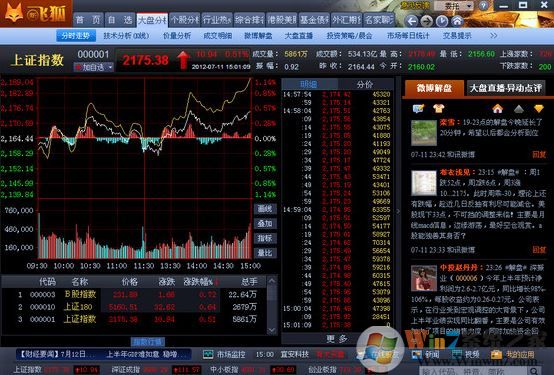Viewport: 554px width, 375px height.
Task: Switch to 首页 main tab
Action: click(x=88, y=20)
